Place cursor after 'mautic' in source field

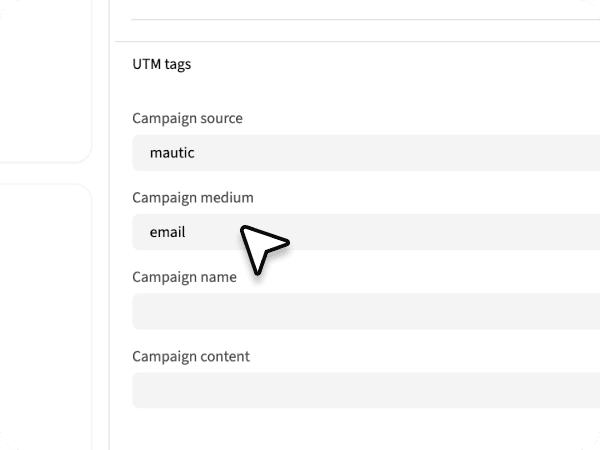[x=196, y=153]
